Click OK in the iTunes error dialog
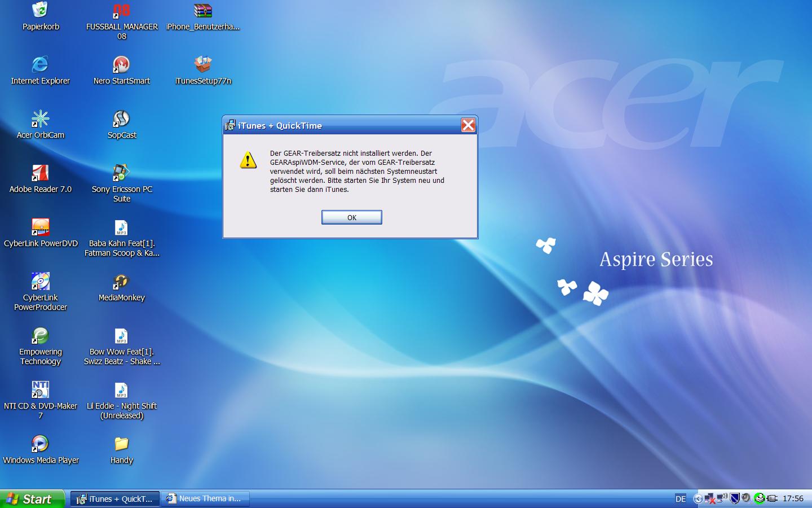This screenshot has width=812, height=508. [x=351, y=217]
